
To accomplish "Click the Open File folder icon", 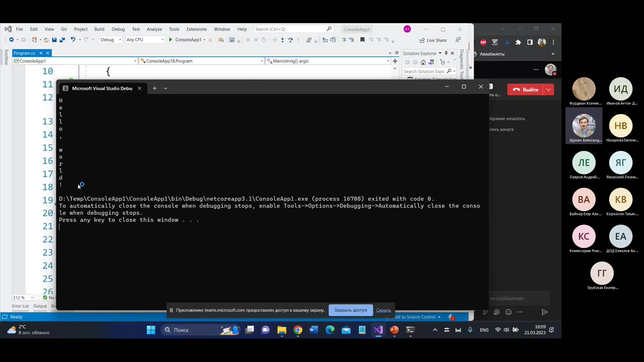I will pyautogui.click(x=46, y=40).
